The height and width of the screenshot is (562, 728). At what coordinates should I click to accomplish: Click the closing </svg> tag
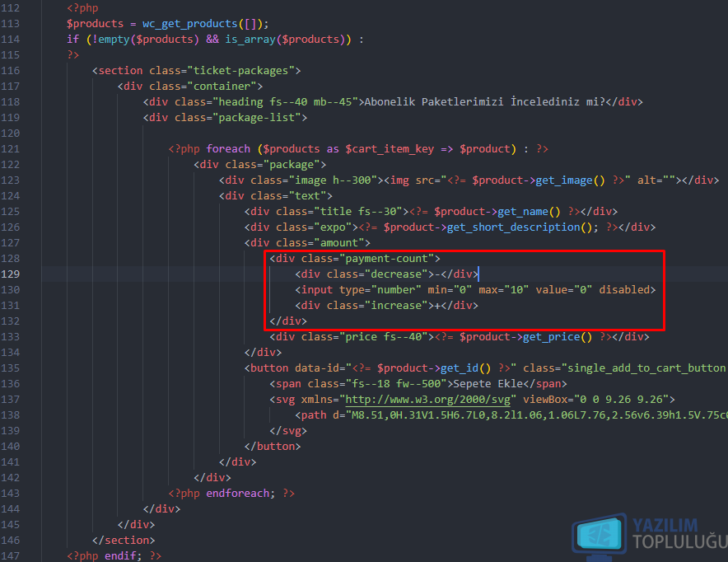(288, 431)
